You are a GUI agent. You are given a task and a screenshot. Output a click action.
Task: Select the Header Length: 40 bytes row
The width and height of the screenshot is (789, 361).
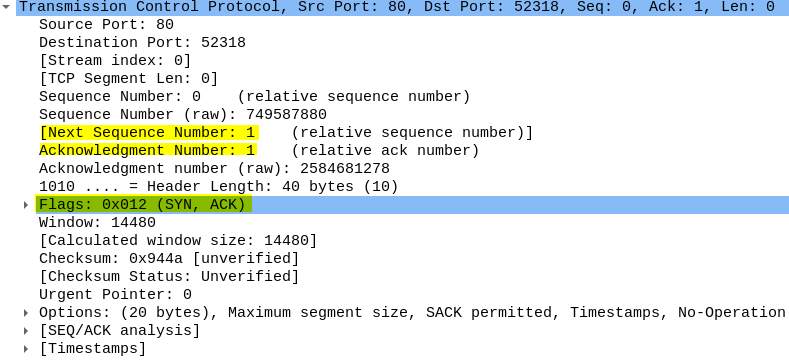(218, 187)
